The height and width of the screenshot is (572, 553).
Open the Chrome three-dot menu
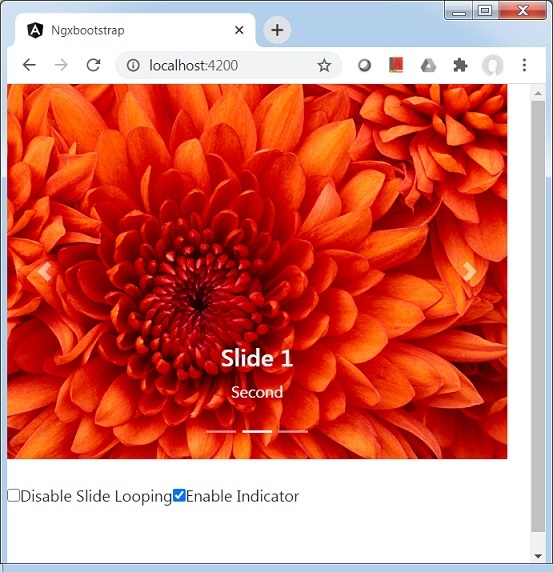524,65
